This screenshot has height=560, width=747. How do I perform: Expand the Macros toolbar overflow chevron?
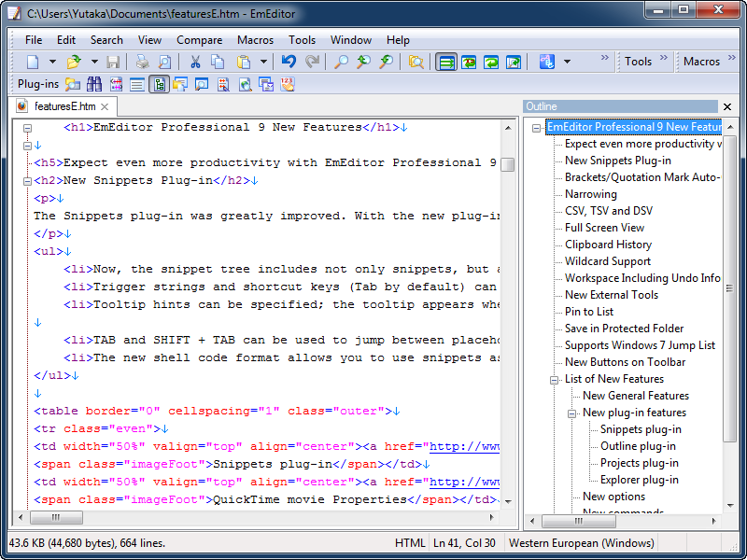click(x=732, y=58)
